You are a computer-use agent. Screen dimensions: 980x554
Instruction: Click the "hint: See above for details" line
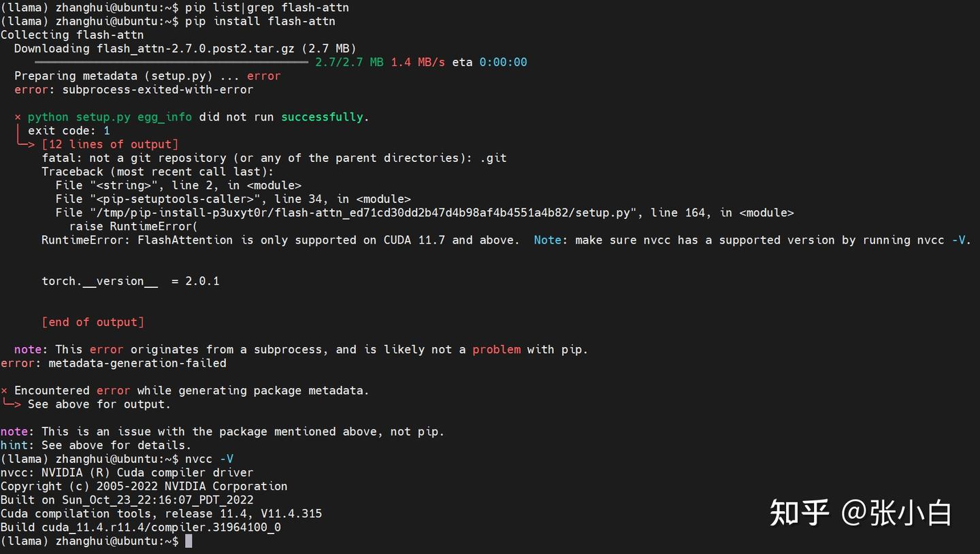coord(96,445)
